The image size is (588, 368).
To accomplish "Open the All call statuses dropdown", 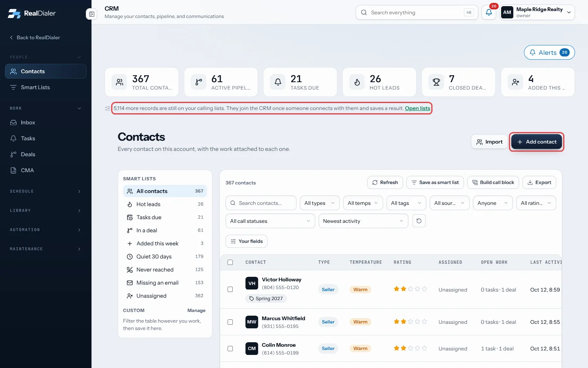I will tap(270, 221).
